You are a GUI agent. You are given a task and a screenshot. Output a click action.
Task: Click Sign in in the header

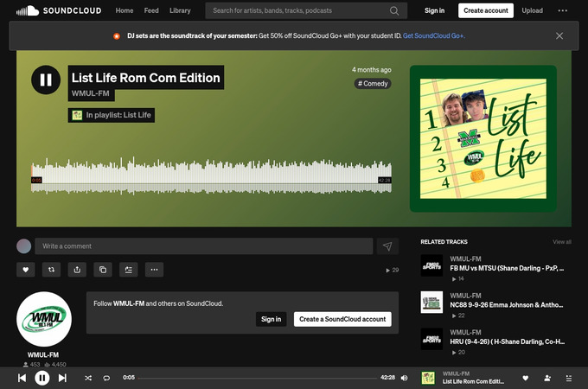tap(434, 10)
